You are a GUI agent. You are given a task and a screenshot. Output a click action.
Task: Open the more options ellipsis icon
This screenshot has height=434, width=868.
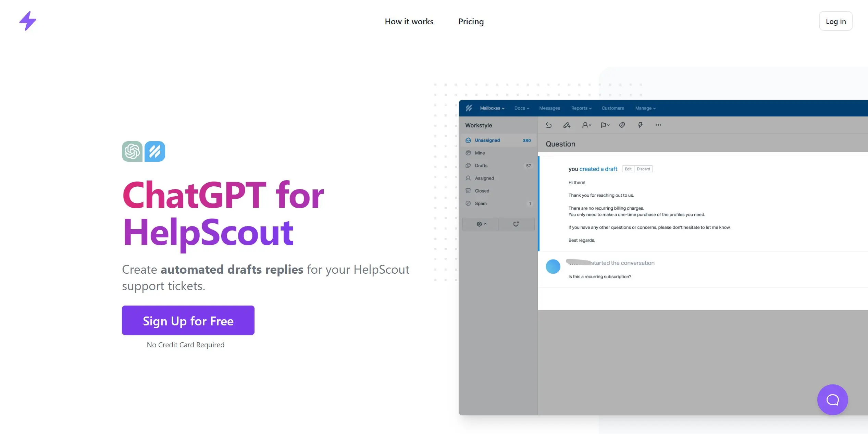click(x=658, y=125)
